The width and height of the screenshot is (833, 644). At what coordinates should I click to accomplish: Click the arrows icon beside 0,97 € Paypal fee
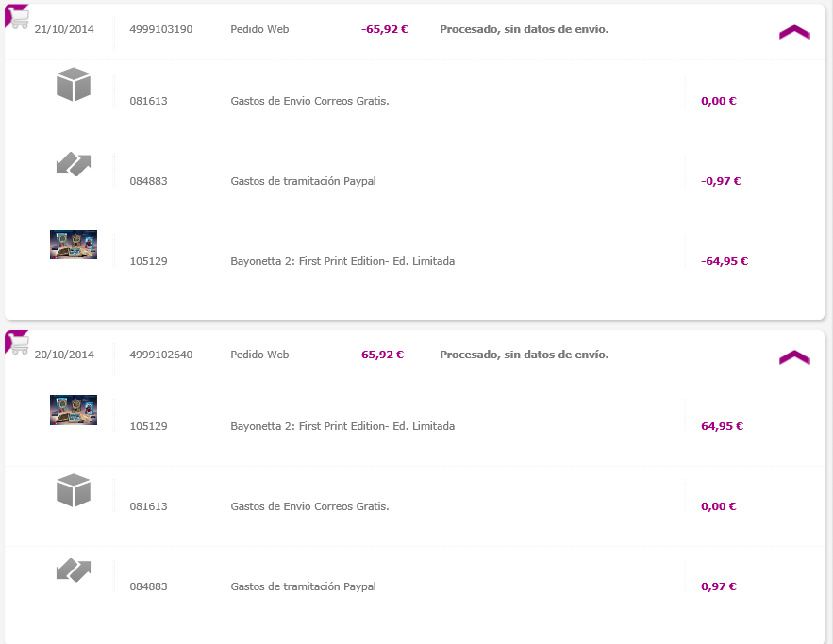click(x=73, y=570)
